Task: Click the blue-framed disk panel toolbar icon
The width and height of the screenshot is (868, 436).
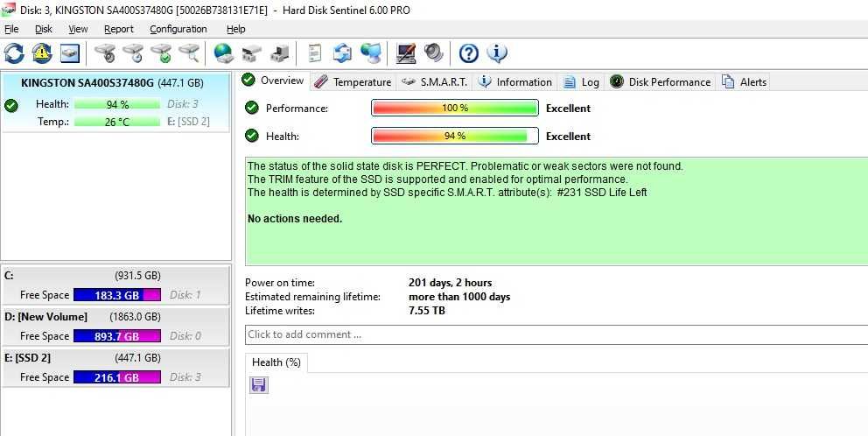Action: click(70, 53)
